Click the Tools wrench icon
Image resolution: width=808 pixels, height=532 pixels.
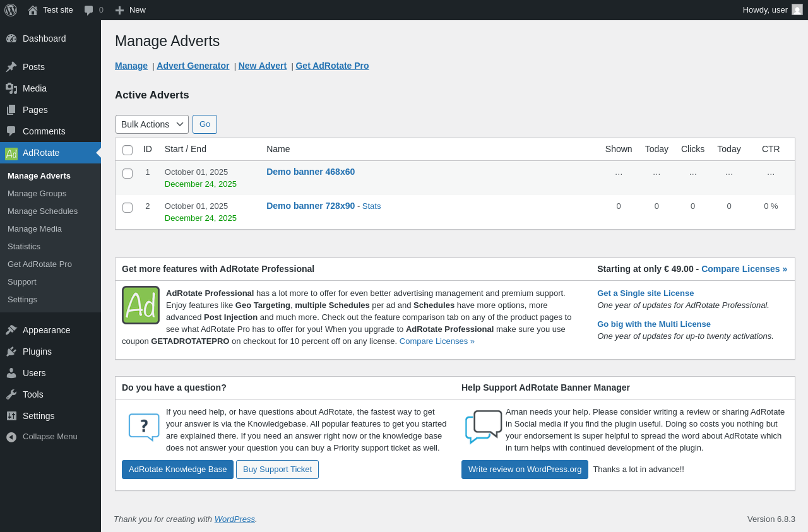pyautogui.click(x=11, y=394)
